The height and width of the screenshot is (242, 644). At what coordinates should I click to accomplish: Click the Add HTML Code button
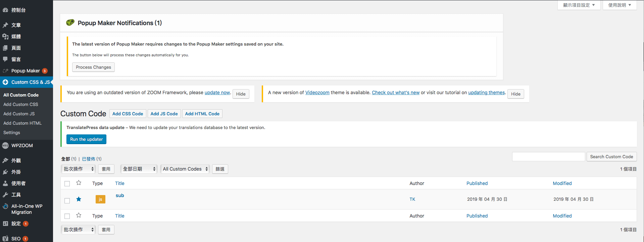202,114
